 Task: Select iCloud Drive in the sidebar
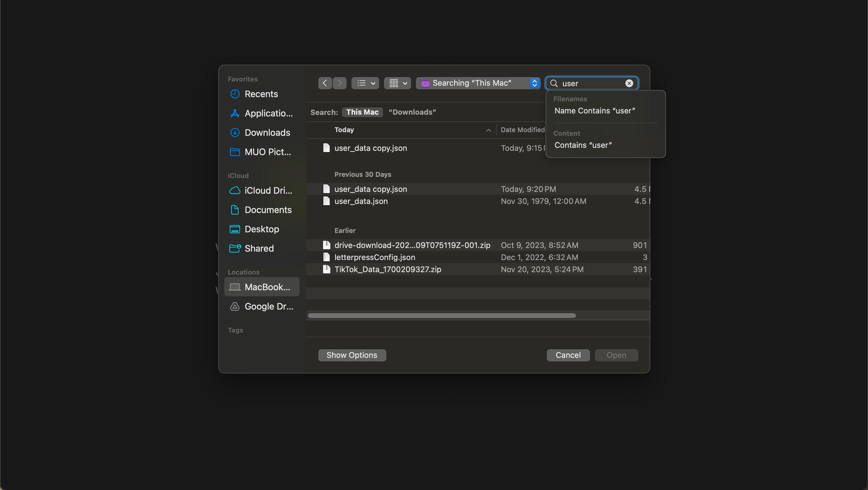267,190
